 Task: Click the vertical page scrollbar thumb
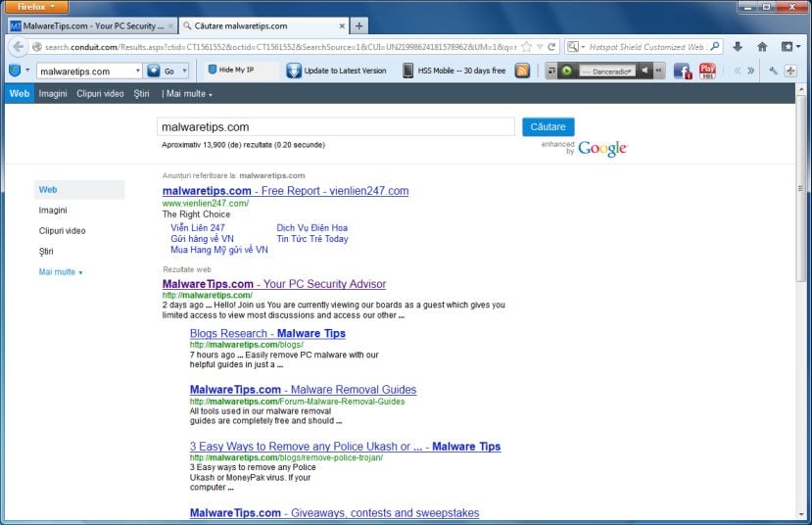(x=801, y=189)
